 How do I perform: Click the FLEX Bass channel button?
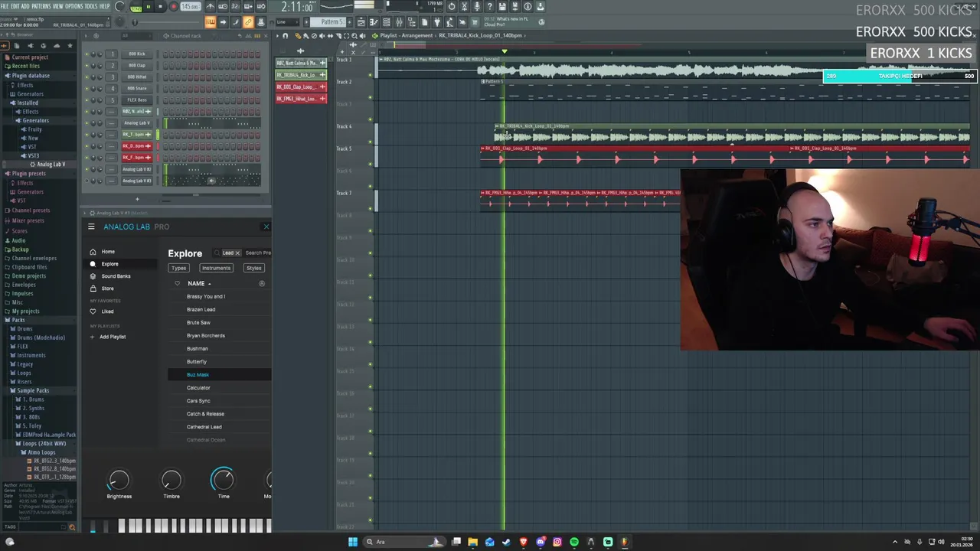click(x=137, y=100)
